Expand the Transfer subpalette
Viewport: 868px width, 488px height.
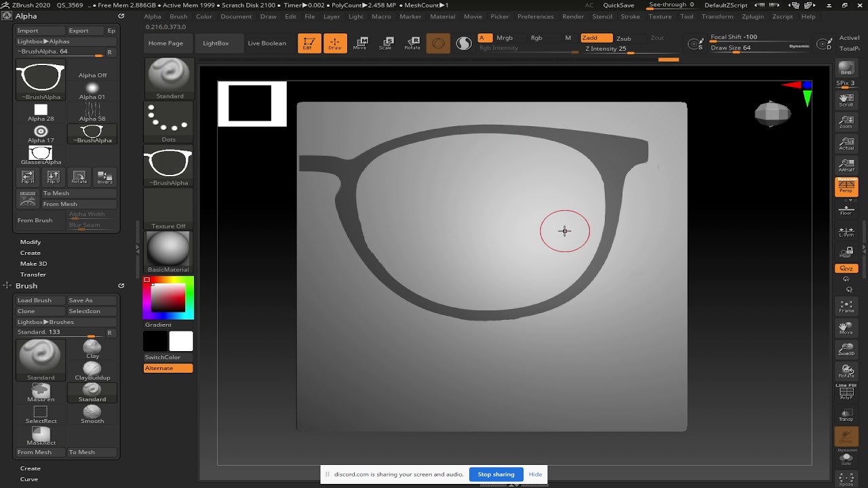(33, 274)
